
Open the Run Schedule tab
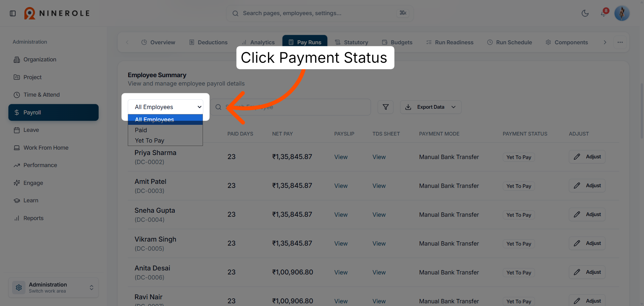click(509, 42)
